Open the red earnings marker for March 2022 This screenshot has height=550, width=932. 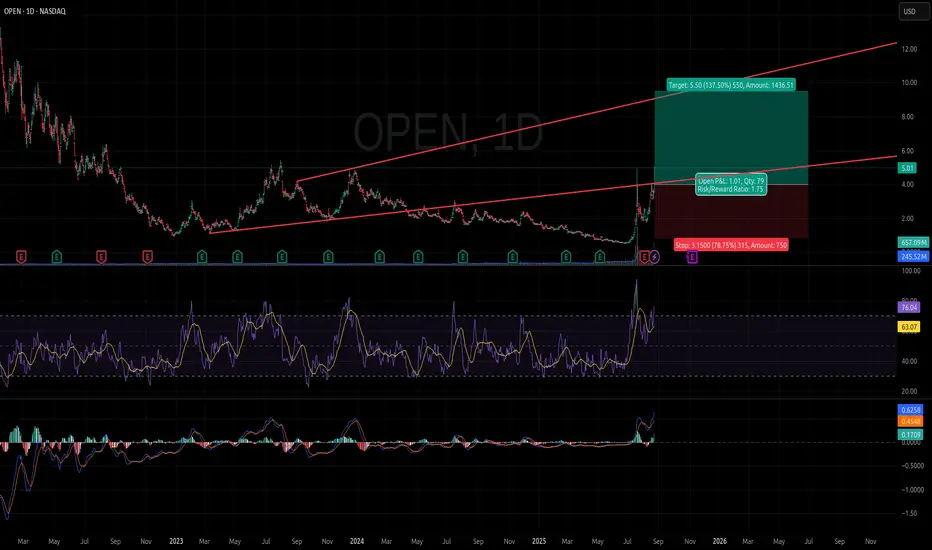coord(21,257)
